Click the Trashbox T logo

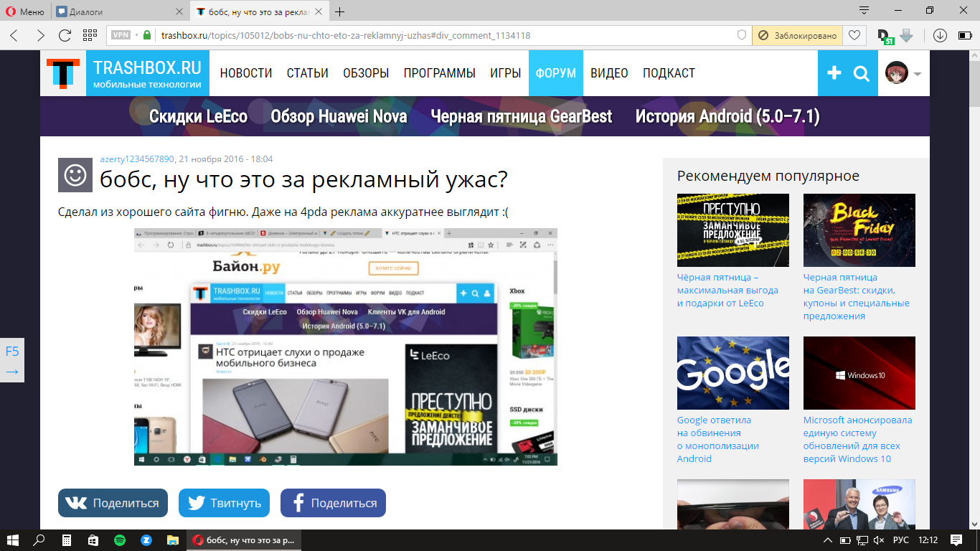(x=63, y=73)
